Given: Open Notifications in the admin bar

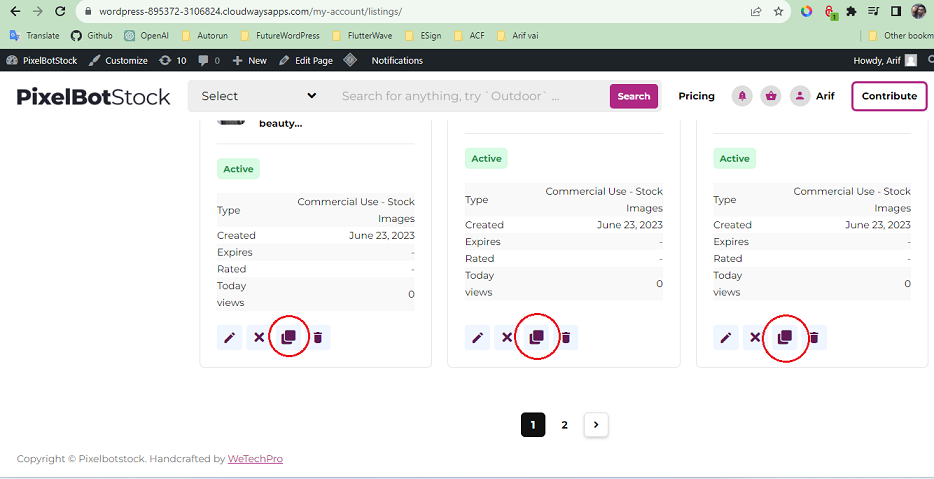Looking at the screenshot, I should [397, 60].
